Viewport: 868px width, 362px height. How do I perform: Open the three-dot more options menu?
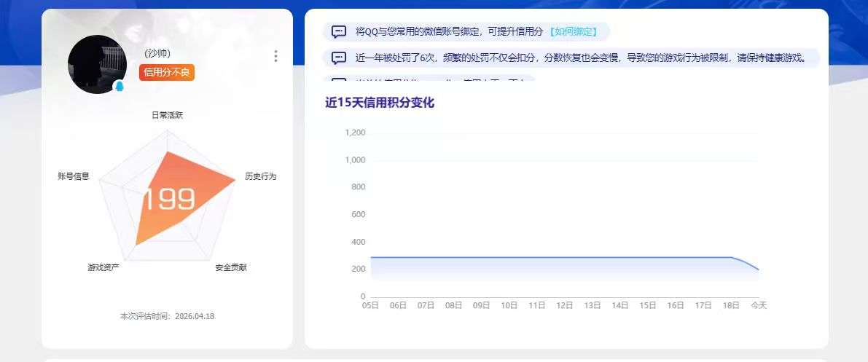(x=275, y=56)
